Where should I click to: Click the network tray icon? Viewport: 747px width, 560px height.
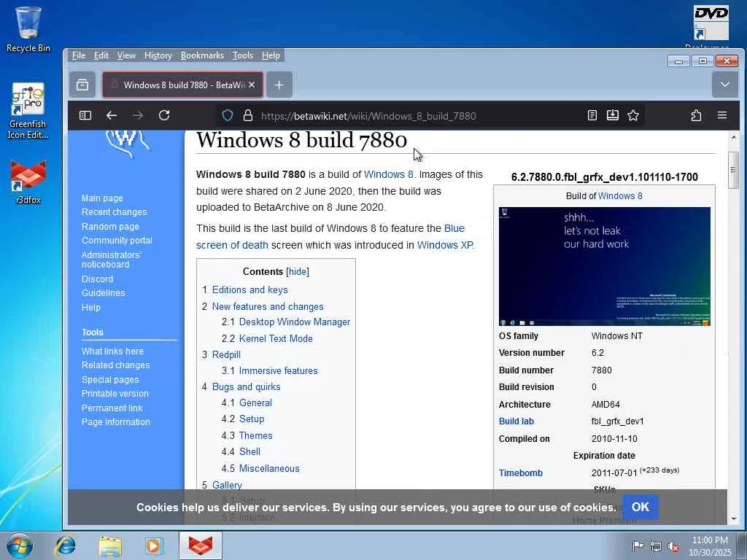pos(656,546)
